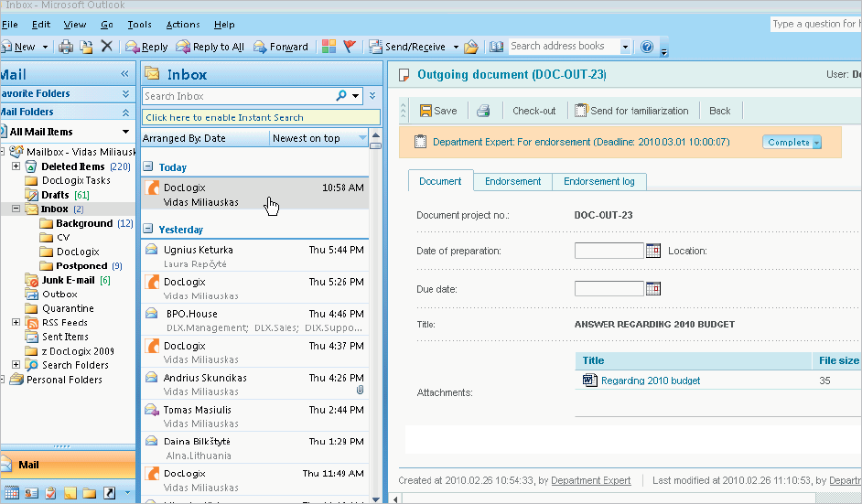The height and width of the screenshot is (504, 862).
Task: Click the outgoing document icon in header
Action: tap(404, 75)
